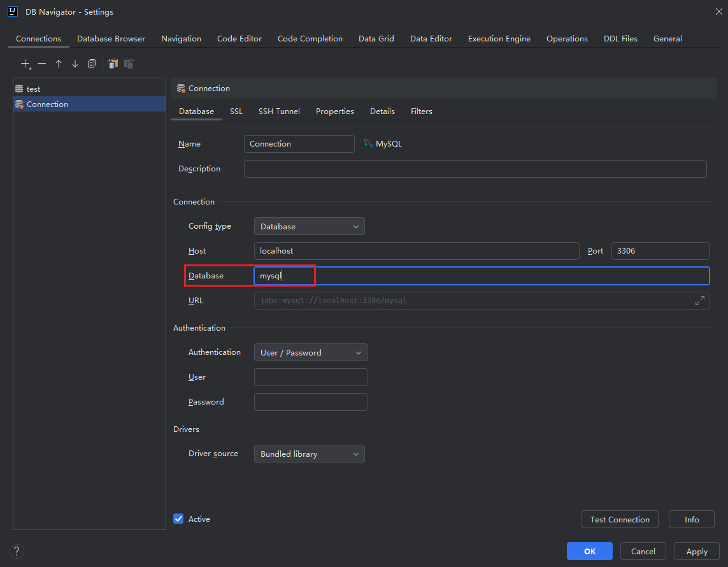This screenshot has height=567, width=728.
Task: Select the Details sub-tab
Action: 382,111
